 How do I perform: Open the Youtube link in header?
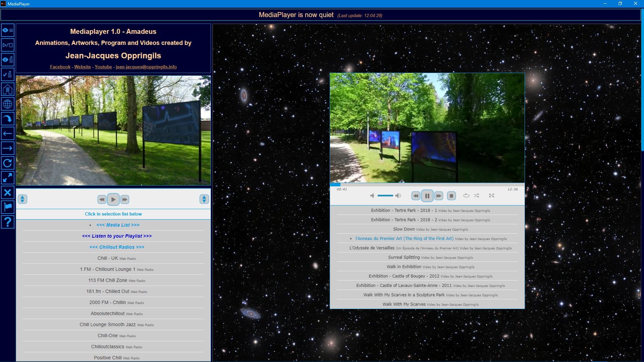[x=103, y=67]
